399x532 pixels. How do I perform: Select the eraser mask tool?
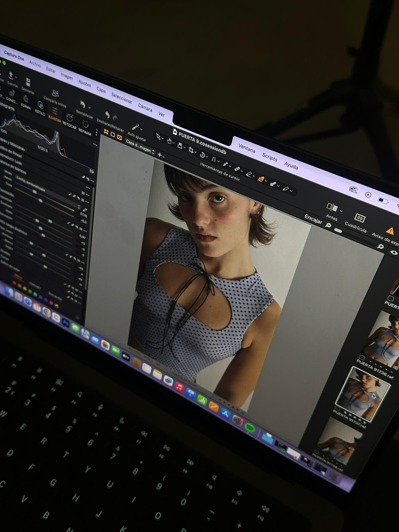point(248,174)
